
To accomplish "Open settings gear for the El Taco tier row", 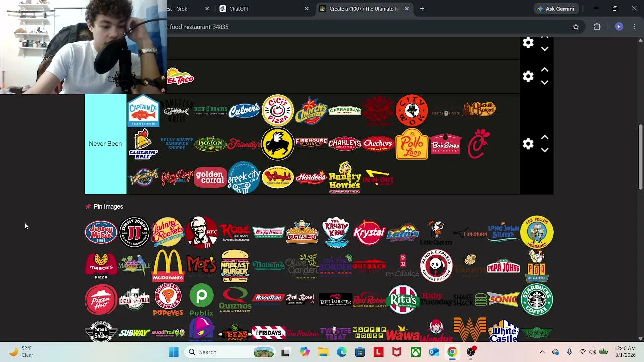I will [528, 76].
